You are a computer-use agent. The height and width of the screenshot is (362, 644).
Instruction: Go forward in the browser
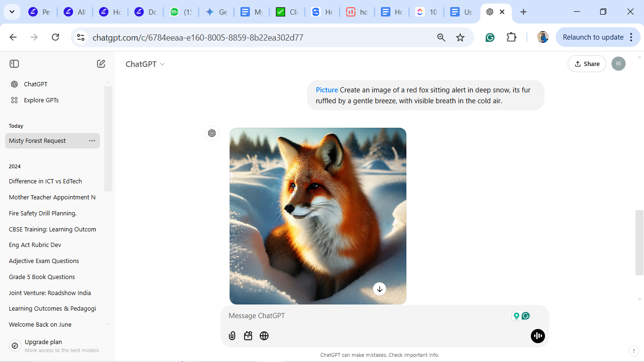coord(34,37)
